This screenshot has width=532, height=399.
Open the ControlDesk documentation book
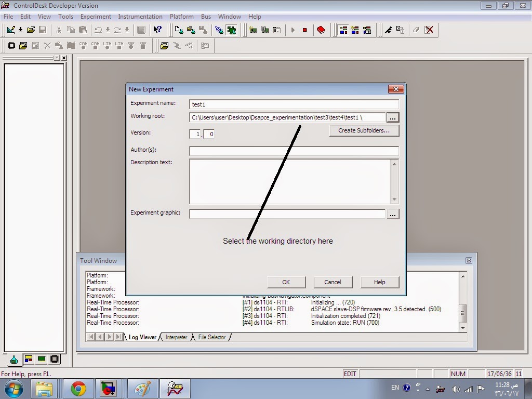tap(321, 30)
